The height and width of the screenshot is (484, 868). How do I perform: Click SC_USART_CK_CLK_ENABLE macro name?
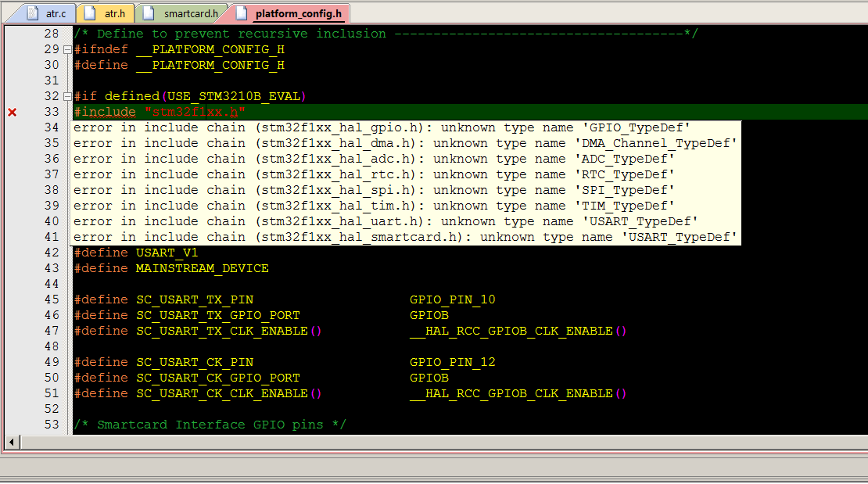pyautogui.click(x=222, y=393)
